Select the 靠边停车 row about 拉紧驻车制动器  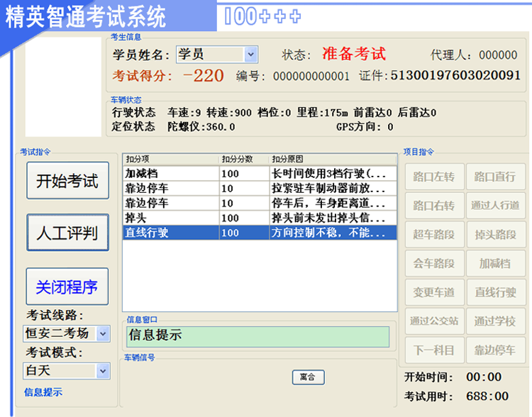[260, 188]
